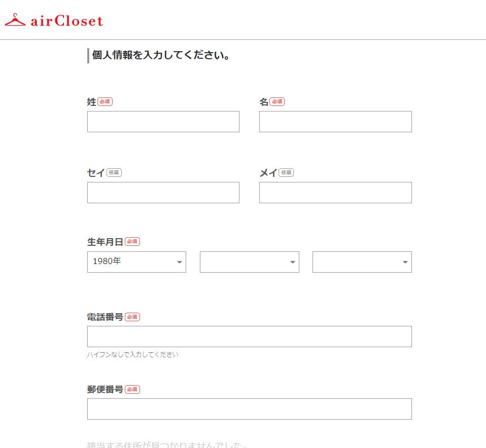This screenshot has width=486, height=448.
Task: Open the 1980年 birth year dropdown
Action: 136,262
